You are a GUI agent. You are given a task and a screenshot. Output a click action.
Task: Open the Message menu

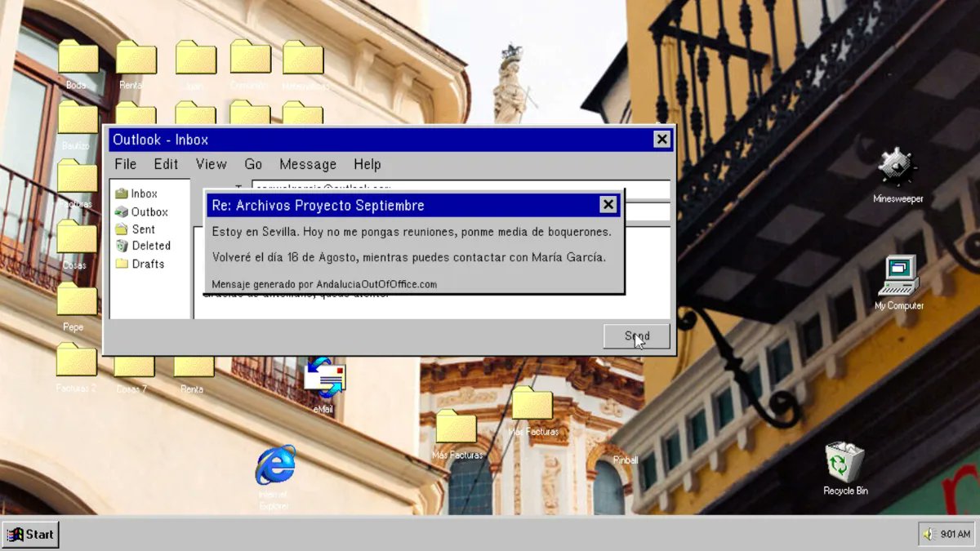(x=308, y=164)
